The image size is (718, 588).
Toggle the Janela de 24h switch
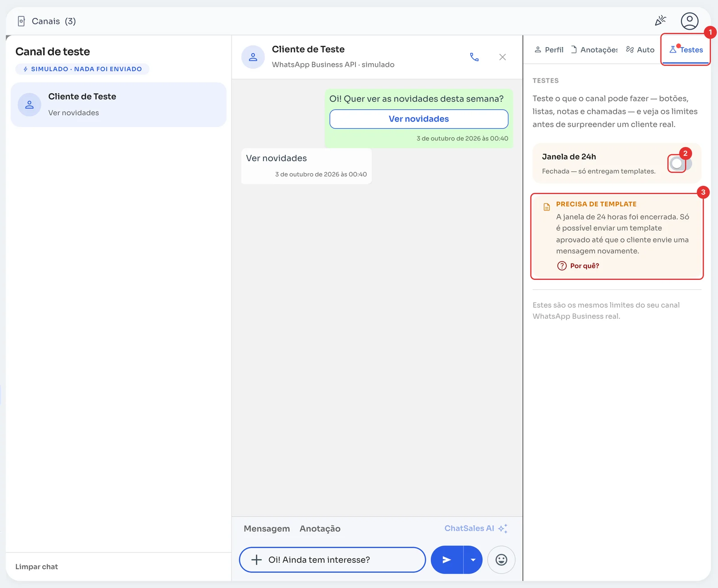(x=680, y=163)
